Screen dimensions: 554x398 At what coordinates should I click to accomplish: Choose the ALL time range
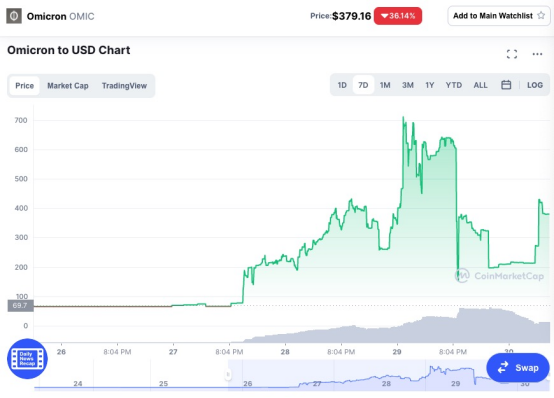click(x=481, y=85)
